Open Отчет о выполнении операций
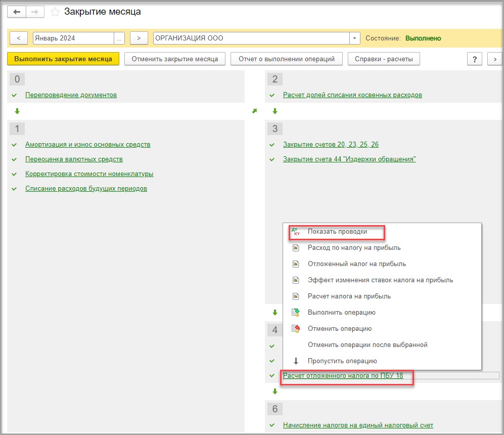 coord(287,59)
